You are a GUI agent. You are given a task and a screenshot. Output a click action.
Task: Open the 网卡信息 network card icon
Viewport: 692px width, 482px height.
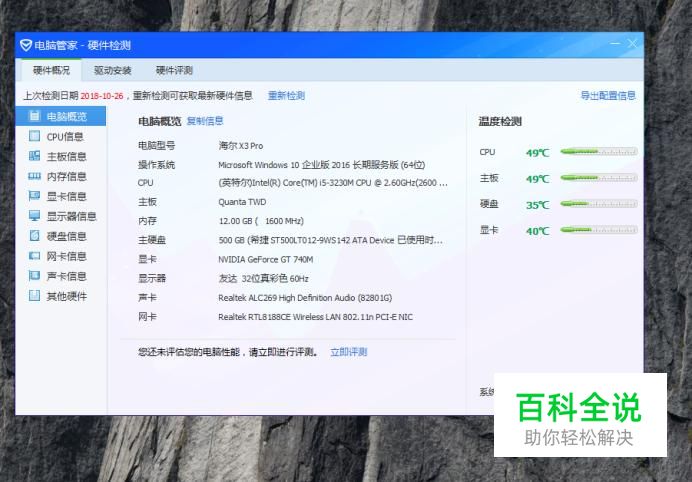(34, 256)
